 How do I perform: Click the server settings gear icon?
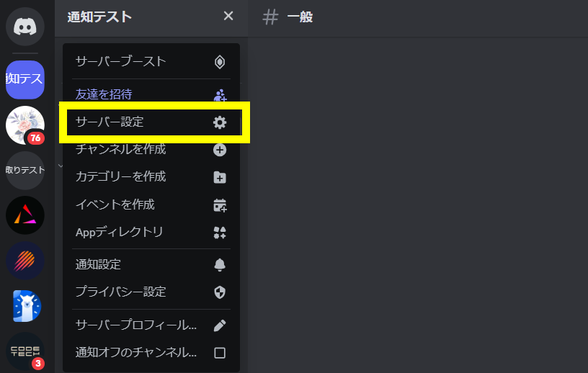pyautogui.click(x=220, y=122)
